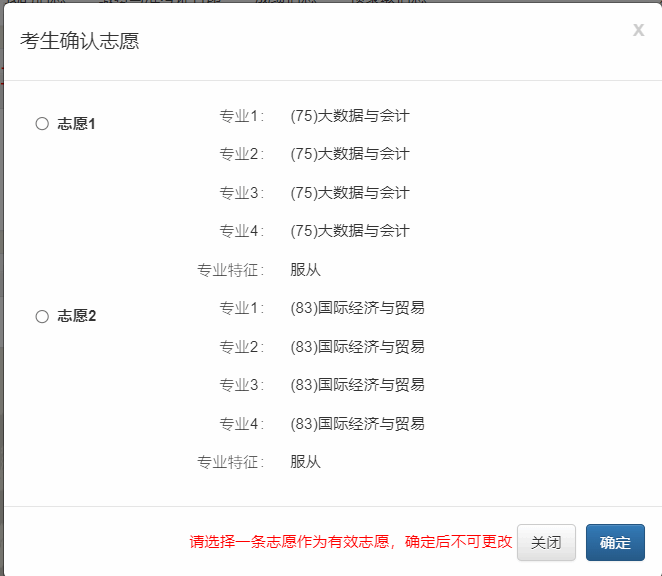Select the 志愿2 radio button

click(x=42, y=316)
